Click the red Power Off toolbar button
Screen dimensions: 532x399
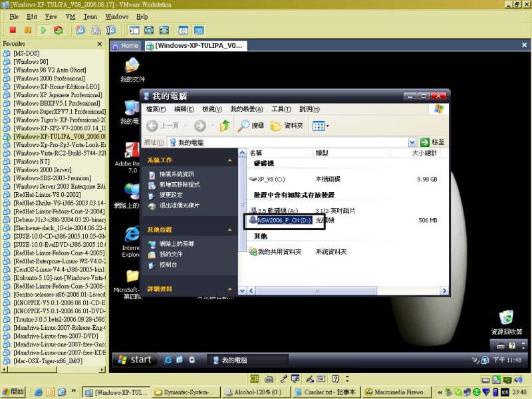coord(13,30)
